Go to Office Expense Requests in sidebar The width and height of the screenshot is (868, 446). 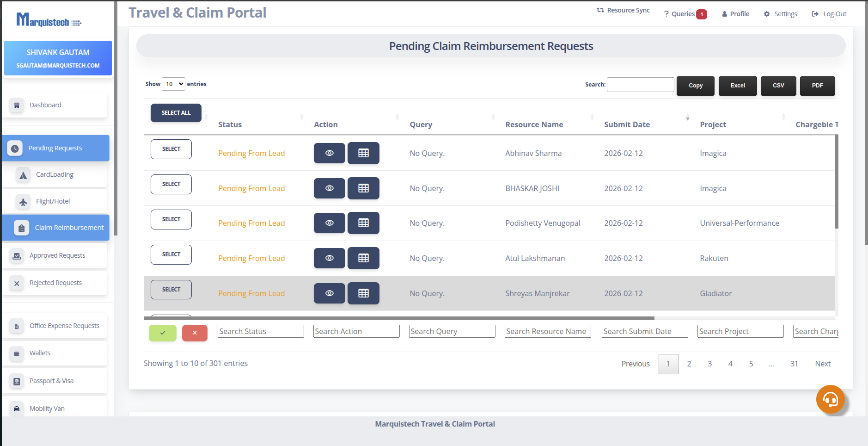(x=64, y=326)
